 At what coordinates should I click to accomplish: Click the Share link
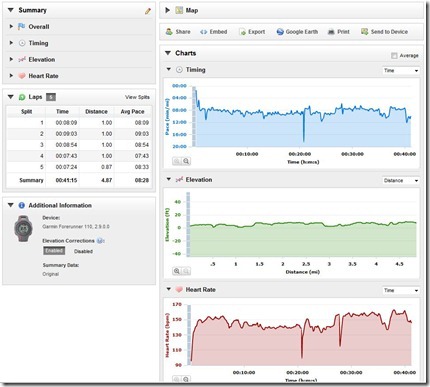[183, 32]
